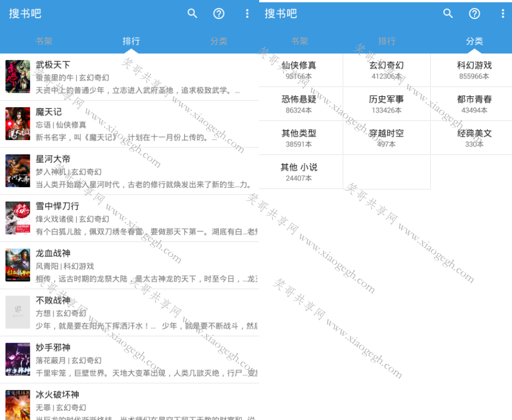The width and height of the screenshot is (512, 420).
Task: Select count 38591本 under 其他类型
Action: (299, 144)
